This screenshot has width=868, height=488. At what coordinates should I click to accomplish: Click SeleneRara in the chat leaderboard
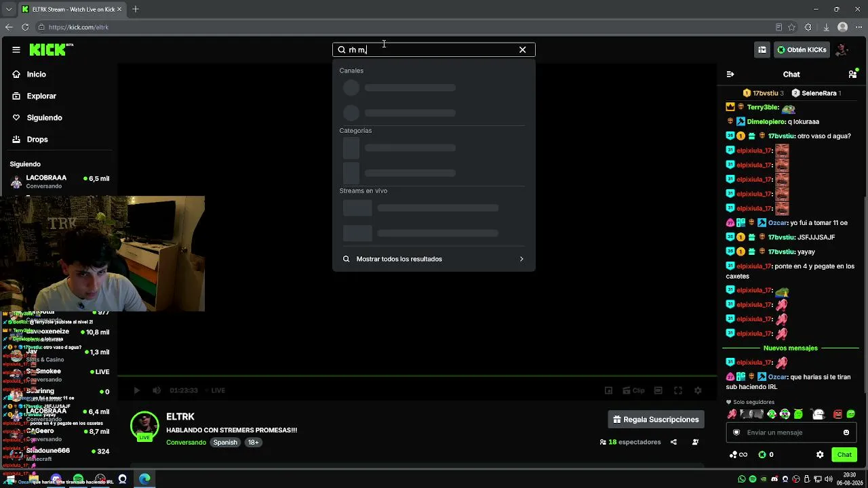pos(816,94)
